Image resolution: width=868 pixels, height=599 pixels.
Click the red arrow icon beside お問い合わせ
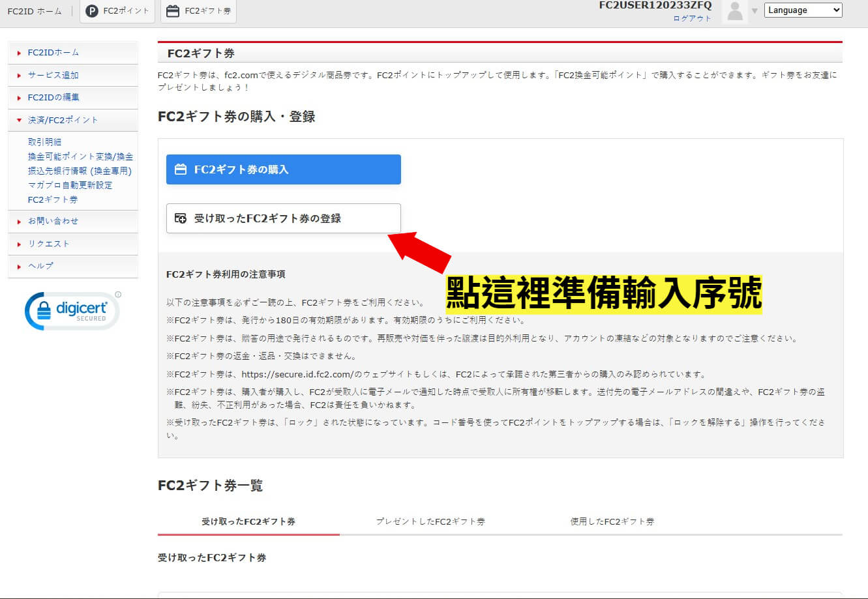point(18,222)
